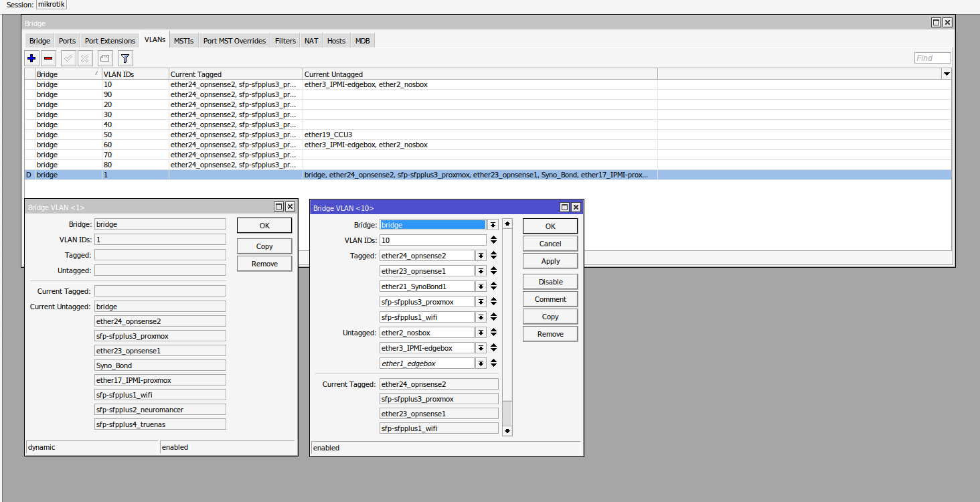Viewport: 980px width, 502px height.
Task: Close the Bridge VLAN <1> dialog
Action: 290,207
